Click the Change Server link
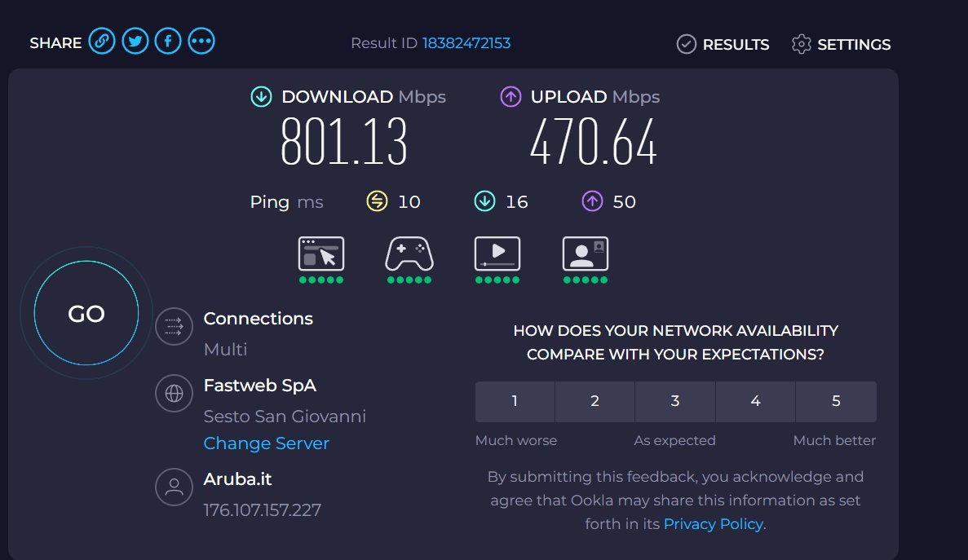The height and width of the screenshot is (560, 968). [x=266, y=443]
